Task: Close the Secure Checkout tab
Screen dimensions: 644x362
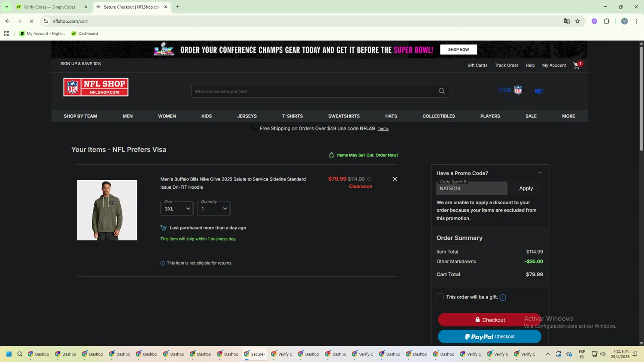Action: click(166, 7)
